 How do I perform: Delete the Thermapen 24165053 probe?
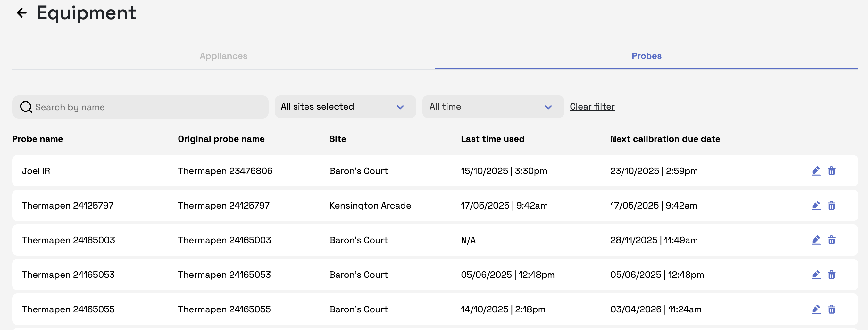[831, 275]
